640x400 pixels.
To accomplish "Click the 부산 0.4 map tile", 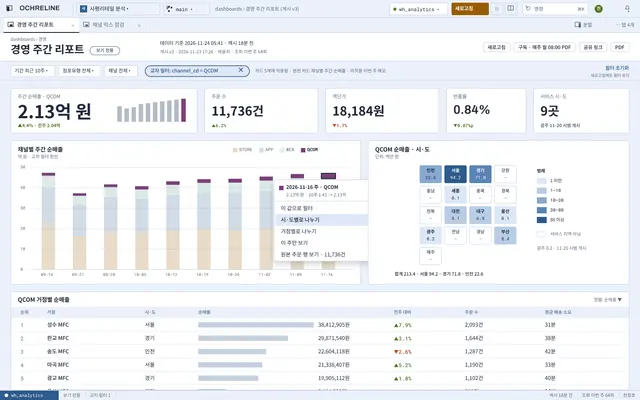I will pyautogui.click(x=505, y=236).
